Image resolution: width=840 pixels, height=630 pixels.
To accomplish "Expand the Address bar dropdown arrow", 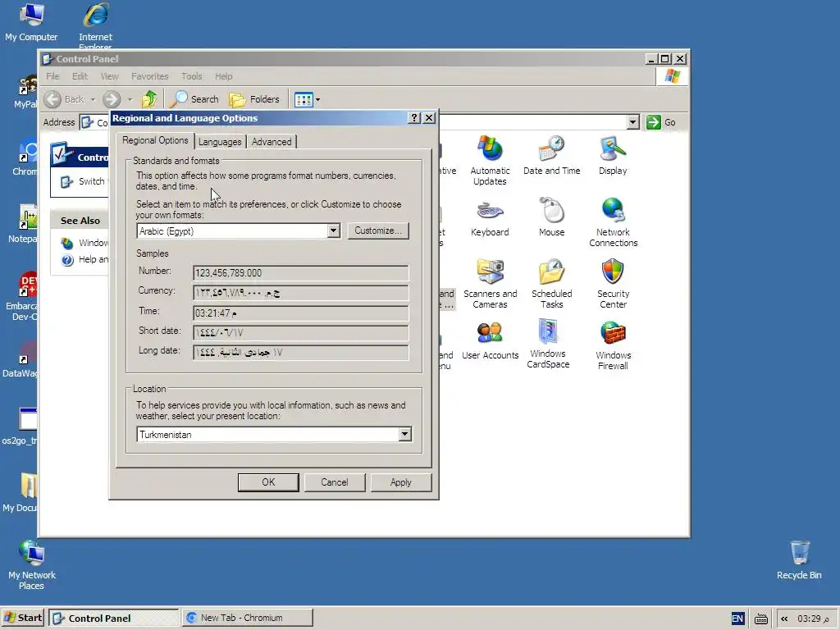I will 632,122.
